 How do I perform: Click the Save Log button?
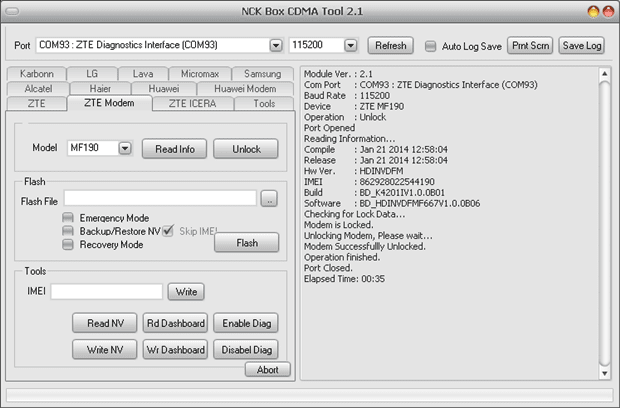click(x=582, y=45)
